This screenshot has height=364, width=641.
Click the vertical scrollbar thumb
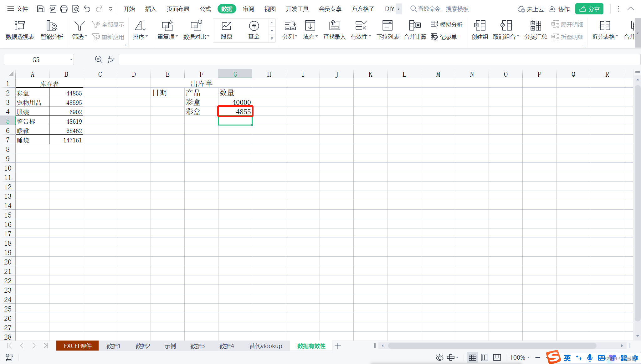pos(638,203)
